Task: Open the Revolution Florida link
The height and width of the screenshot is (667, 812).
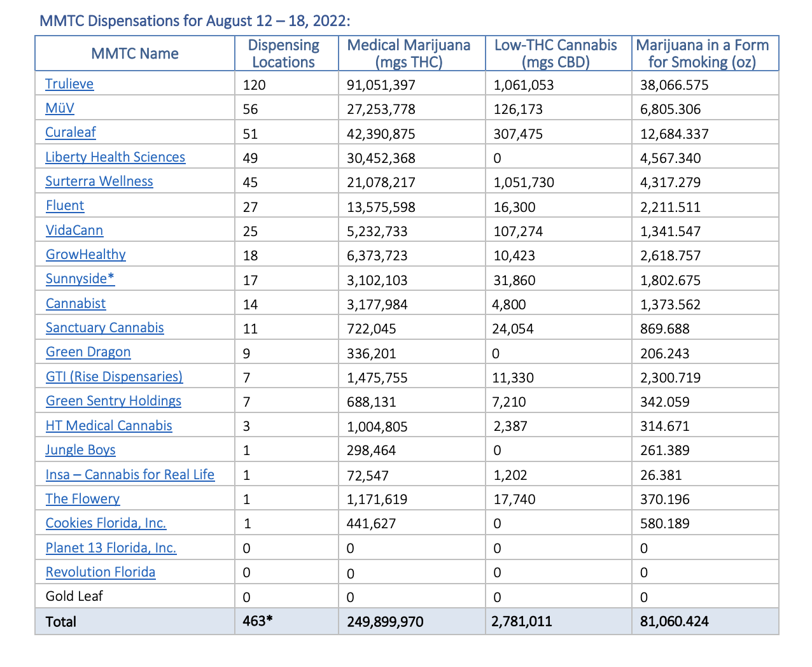Action: click(x=101, y=572)
